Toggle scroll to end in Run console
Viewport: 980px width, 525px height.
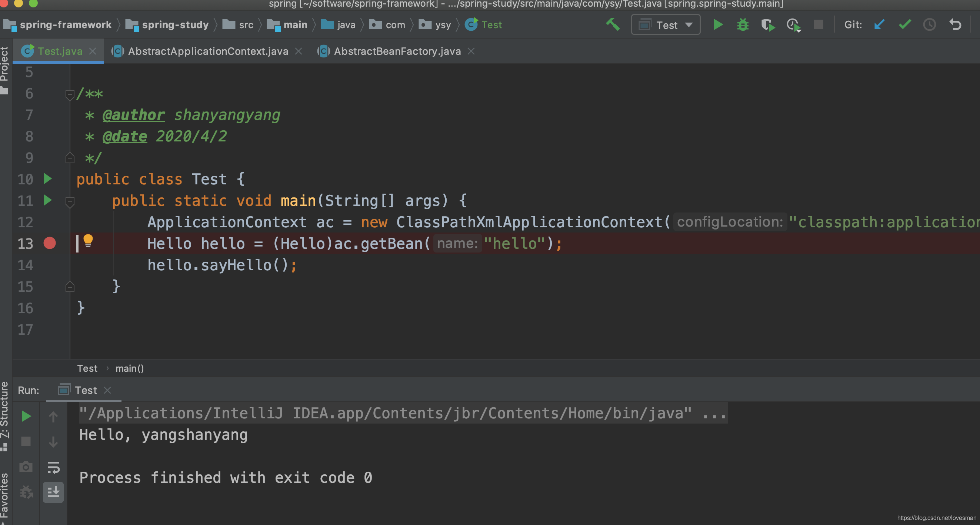[x=53, y=492]
